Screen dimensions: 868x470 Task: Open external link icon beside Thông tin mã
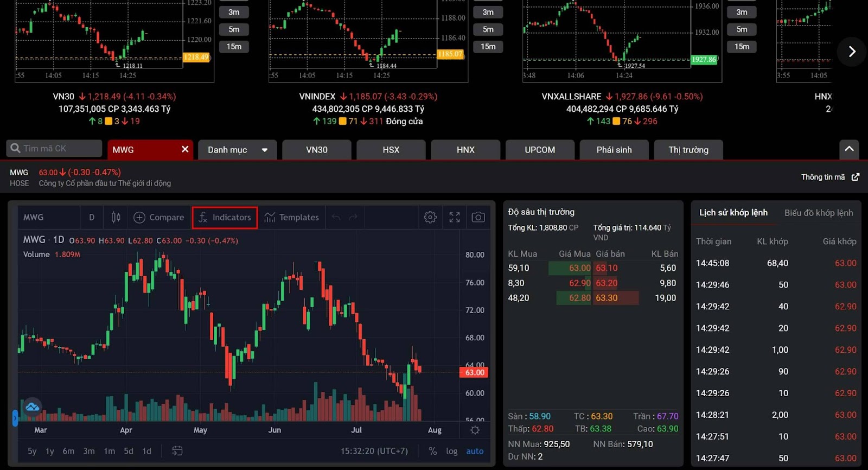coord(856,177)
